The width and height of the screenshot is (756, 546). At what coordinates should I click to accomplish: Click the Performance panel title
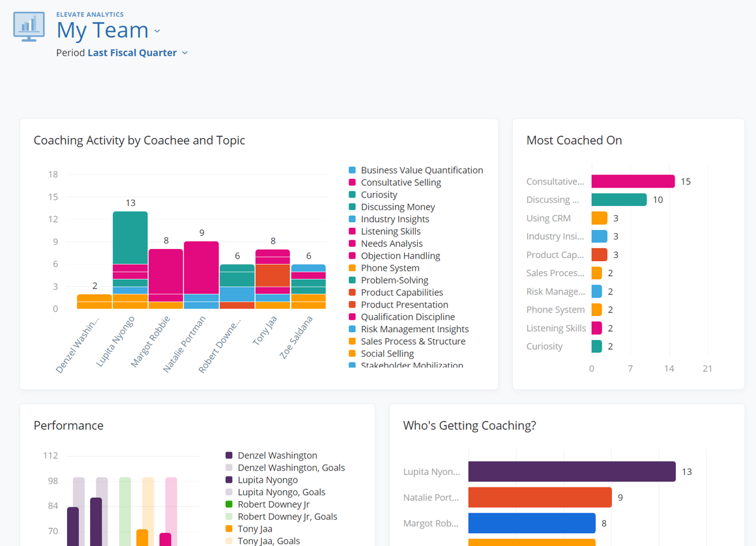[68, 425]
